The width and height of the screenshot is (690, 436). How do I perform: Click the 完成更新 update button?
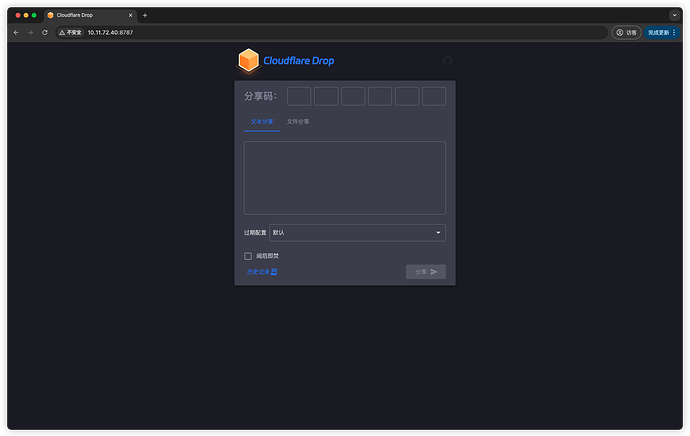click(x=658, y=33)
